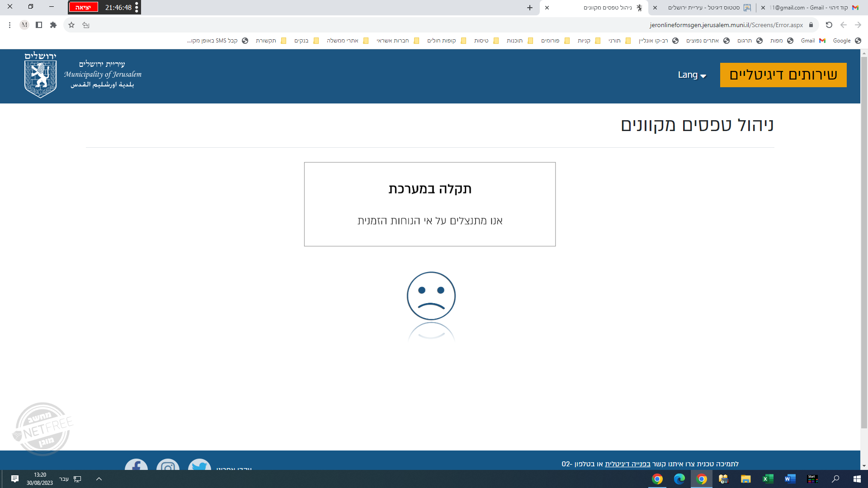Click the Twitter icon in footer
This screenshot has width=868, height=488.
point(199,465)
